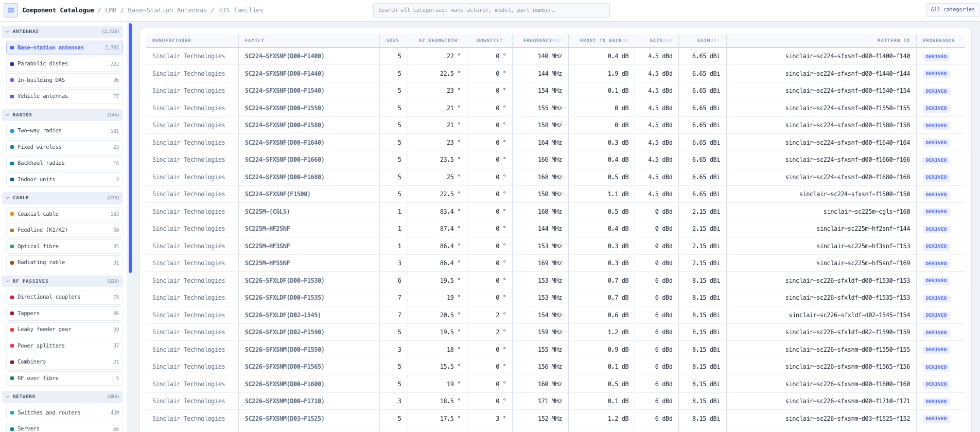The width and height of the screenshot is (980, 432).
Task: Click the sidebar vertical scrollbar
Action: tap(130, 148)
